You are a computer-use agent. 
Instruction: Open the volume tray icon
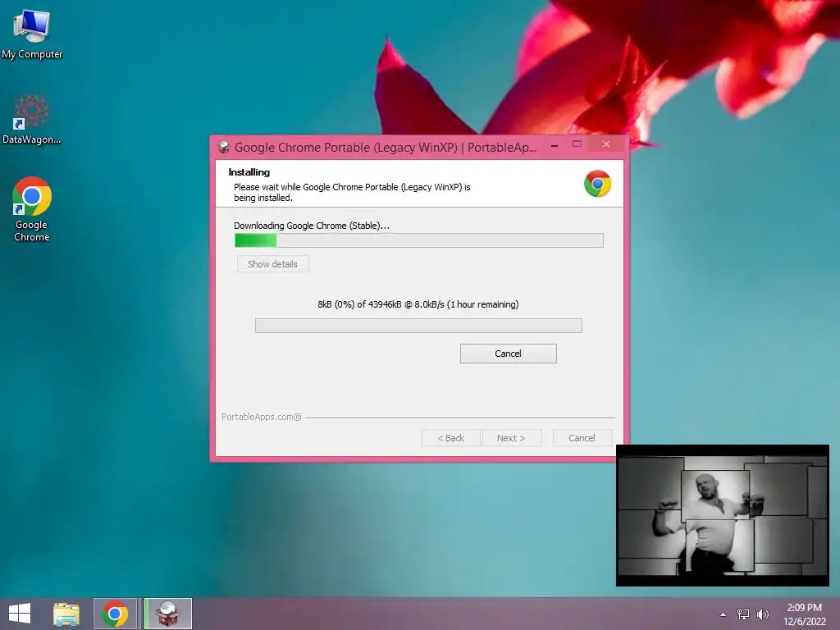[x=763, y=614]
